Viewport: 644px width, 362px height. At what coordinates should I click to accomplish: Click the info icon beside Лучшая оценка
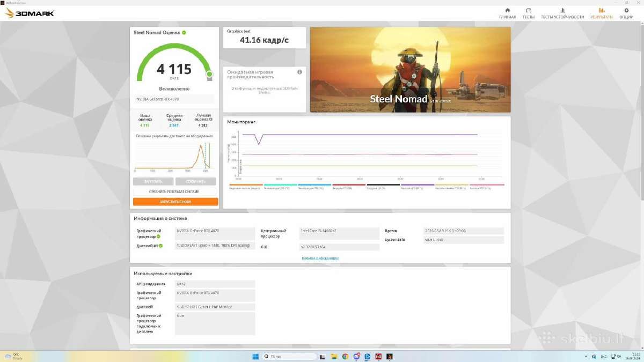tap(211, 119)
